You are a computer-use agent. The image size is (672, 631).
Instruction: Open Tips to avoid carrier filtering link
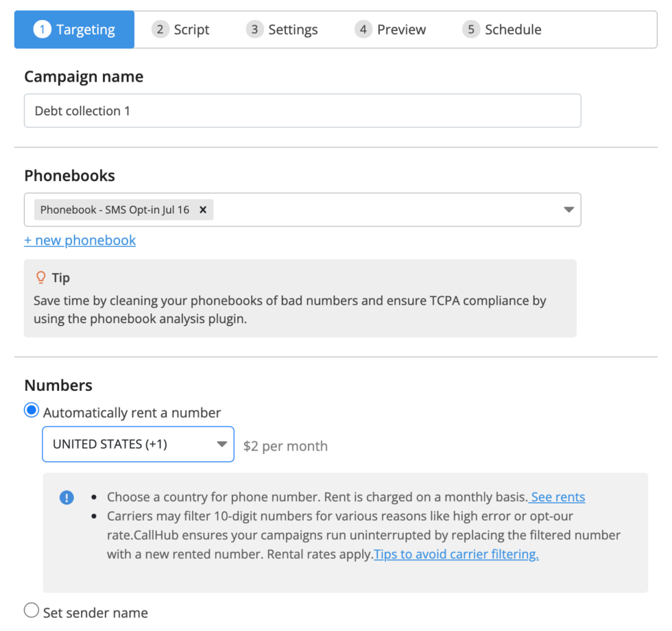[x=456, y=554]
